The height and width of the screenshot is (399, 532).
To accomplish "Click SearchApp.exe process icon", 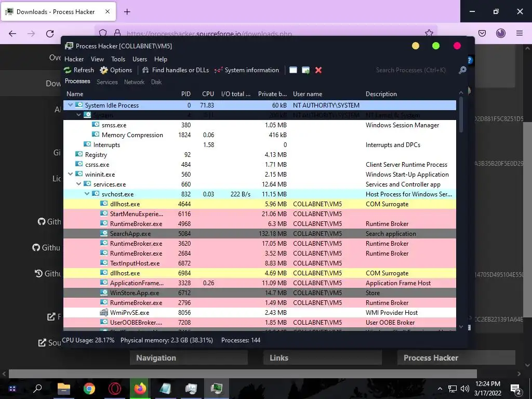I will click(x=104, y=233).
